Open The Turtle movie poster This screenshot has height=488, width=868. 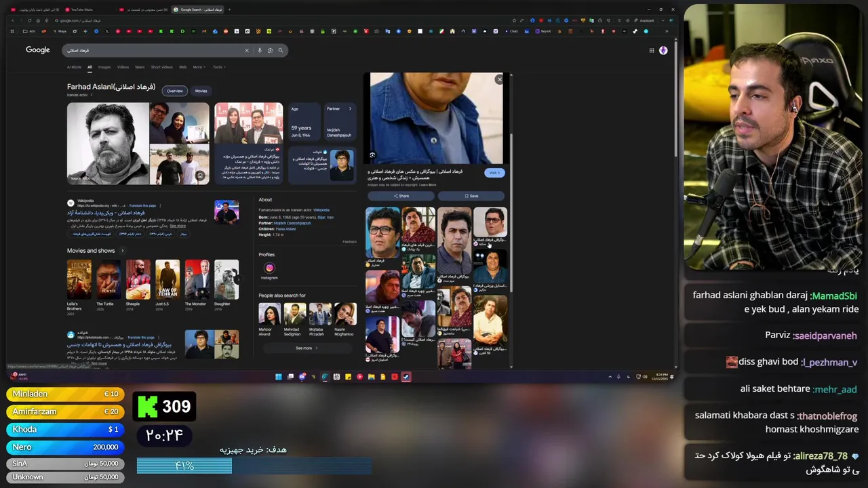(x=108, y=280)
